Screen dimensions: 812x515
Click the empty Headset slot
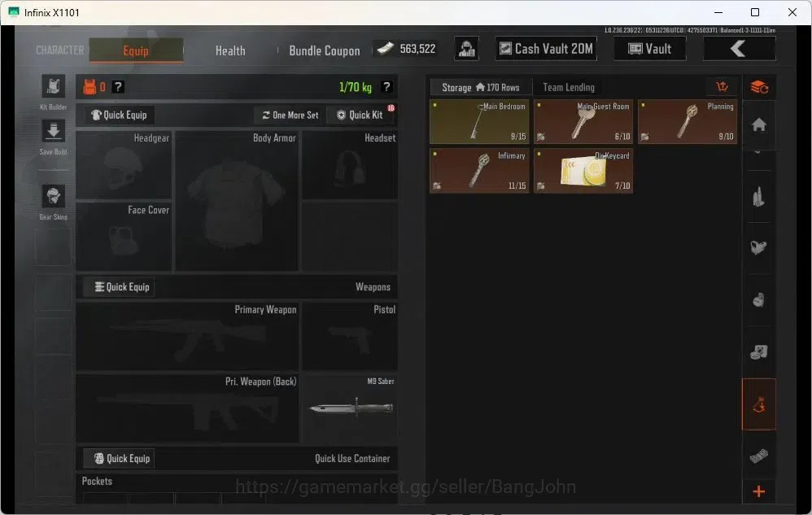(350, 165)
